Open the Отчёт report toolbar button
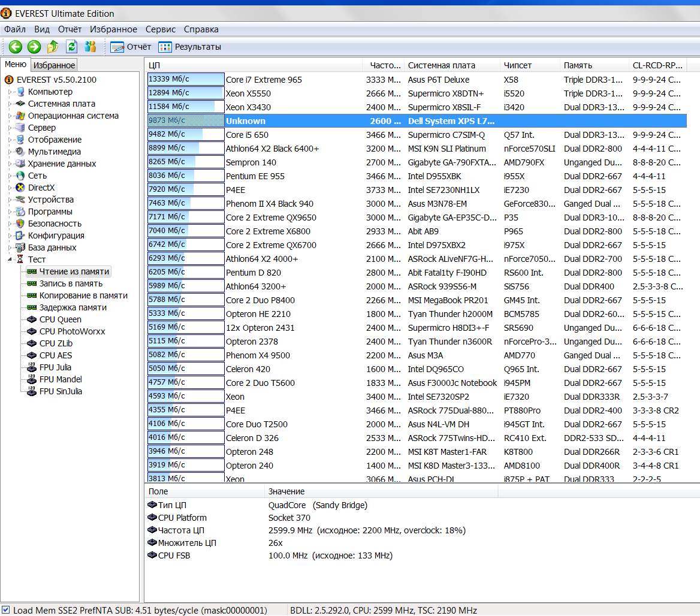Image resolution: width=700 pixels, height=616 pixels. pyautogui.click(x=131, y=47)
